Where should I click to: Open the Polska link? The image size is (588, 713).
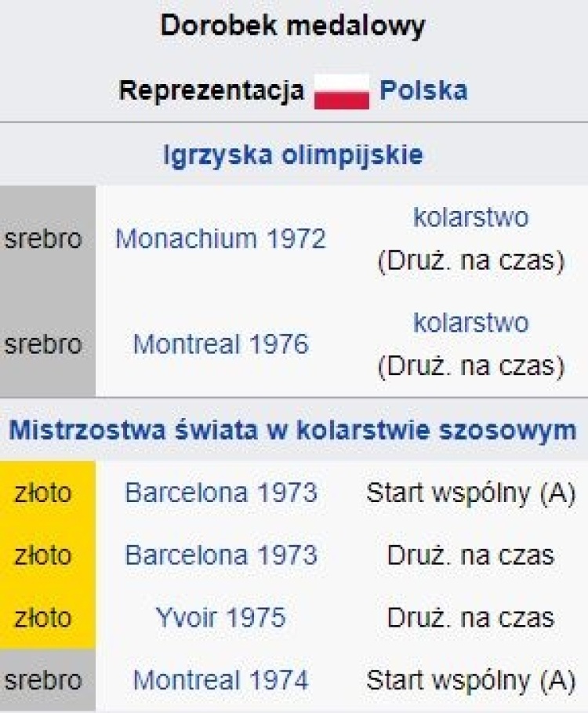(x=423, y=90)
